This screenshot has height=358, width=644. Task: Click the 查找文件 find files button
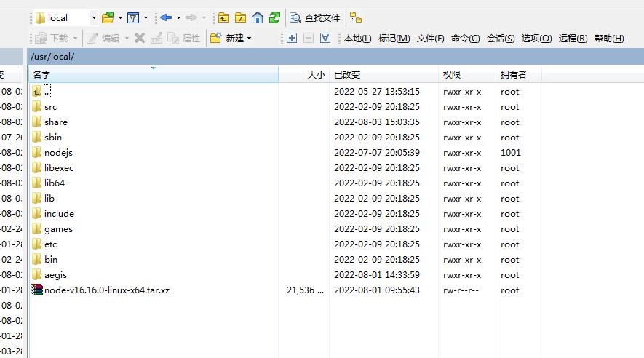(314, 18)
